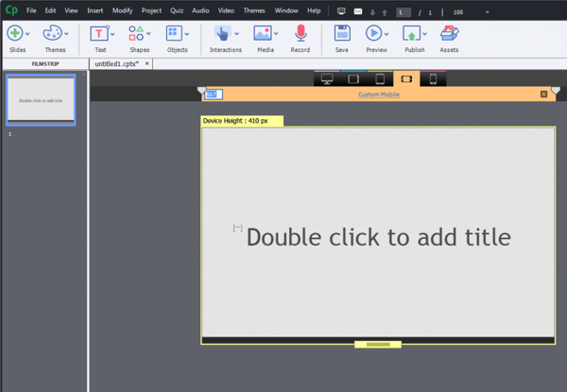Select the Text tool icon
The width and height of the screenshot is (567, 392).
99,34
